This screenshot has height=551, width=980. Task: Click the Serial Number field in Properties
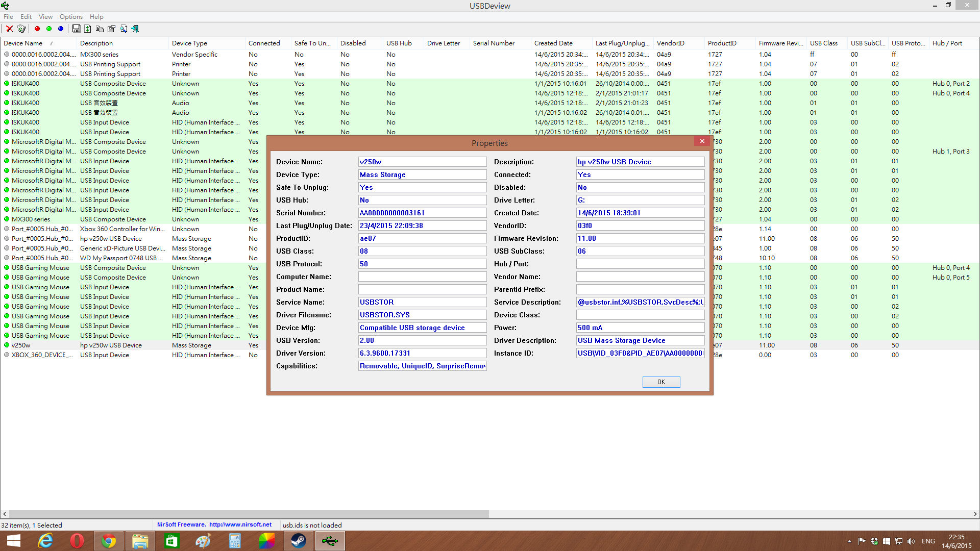[422, 213]
